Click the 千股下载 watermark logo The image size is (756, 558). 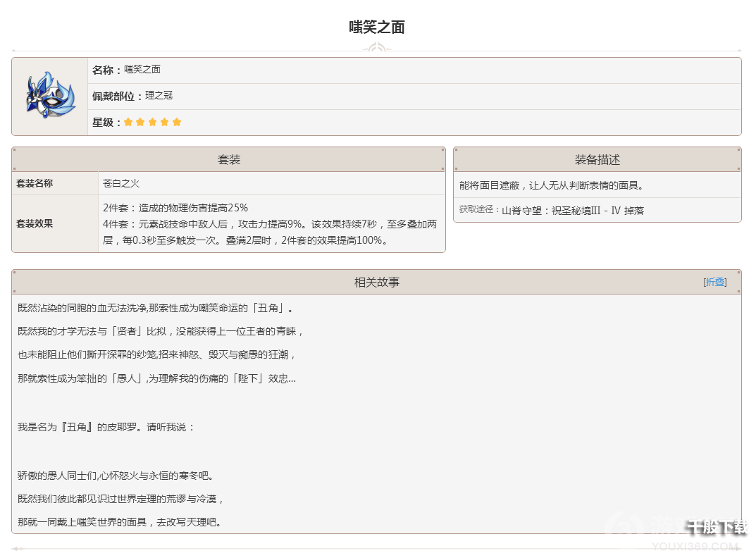[716, 526]
